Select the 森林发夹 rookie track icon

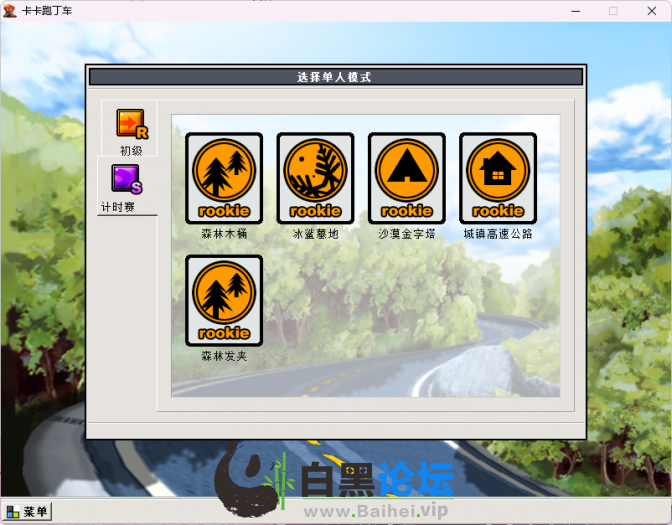224,300
